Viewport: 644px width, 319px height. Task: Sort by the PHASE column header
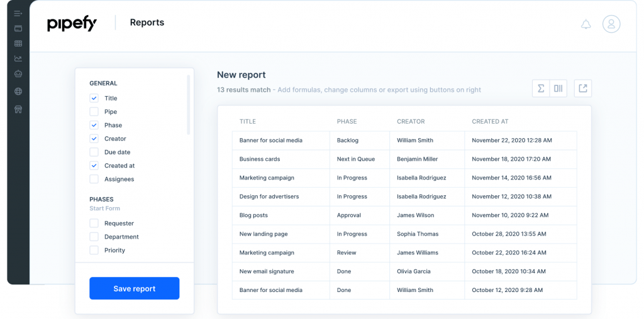tap(347, 121)
